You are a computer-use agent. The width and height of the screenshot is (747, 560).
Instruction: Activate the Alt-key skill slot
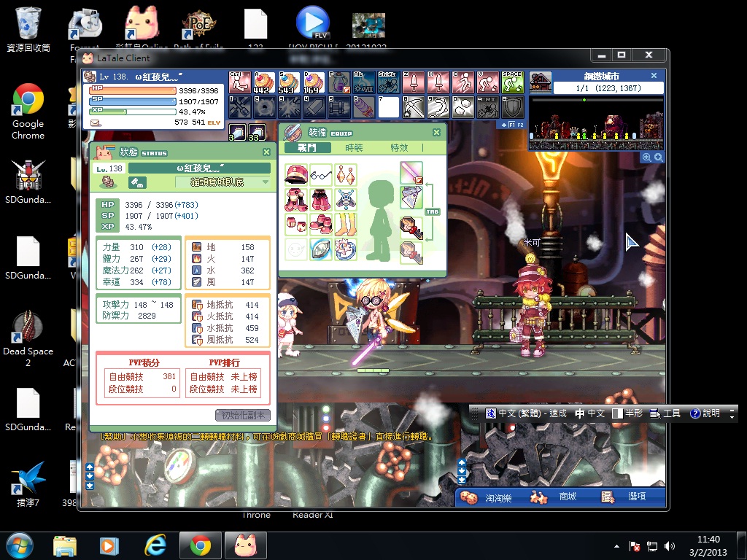click(364, 82)
